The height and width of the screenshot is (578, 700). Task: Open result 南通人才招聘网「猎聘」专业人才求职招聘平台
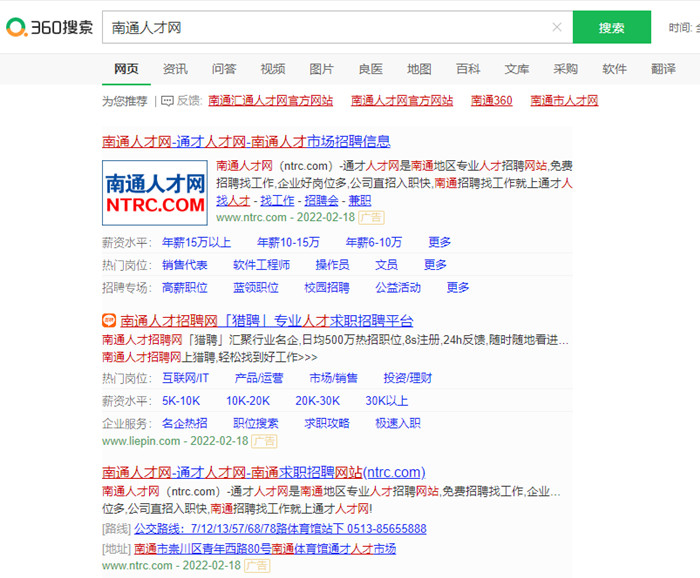(267, 320)
